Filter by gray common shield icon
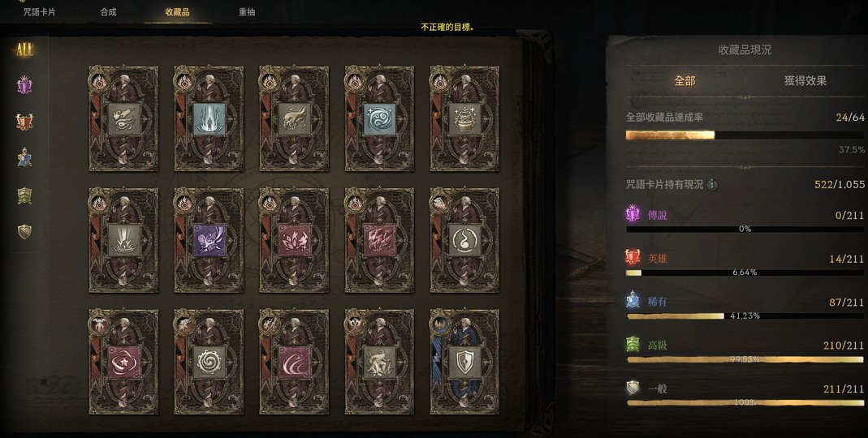Viewport: 868px width, 438px height. 24,231
